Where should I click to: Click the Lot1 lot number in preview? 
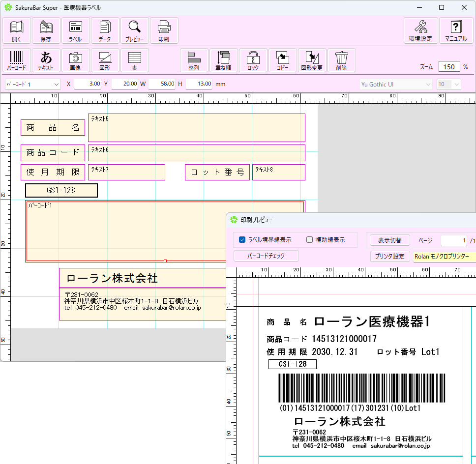pos(430,352)
